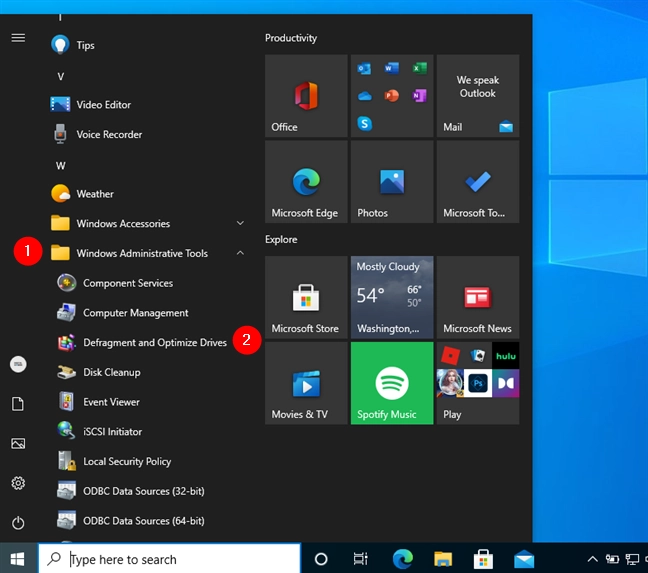The image size is (648, 573).
Task: Open Microsoft Store from the taskbar
Action: (x=483, y=559)
